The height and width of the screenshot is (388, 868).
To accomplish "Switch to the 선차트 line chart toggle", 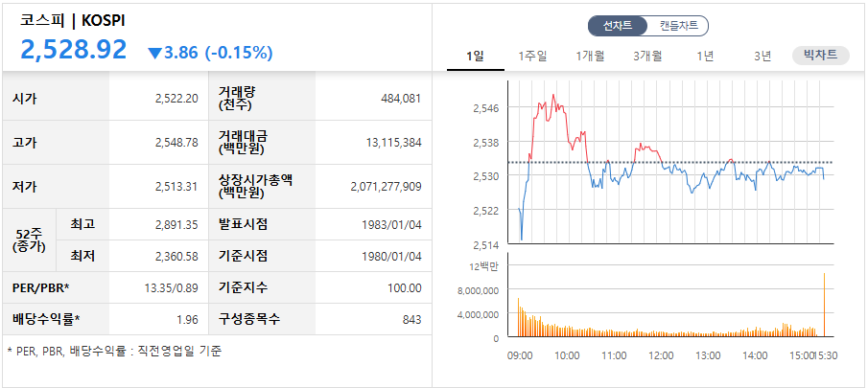I will tap(618, 26).
